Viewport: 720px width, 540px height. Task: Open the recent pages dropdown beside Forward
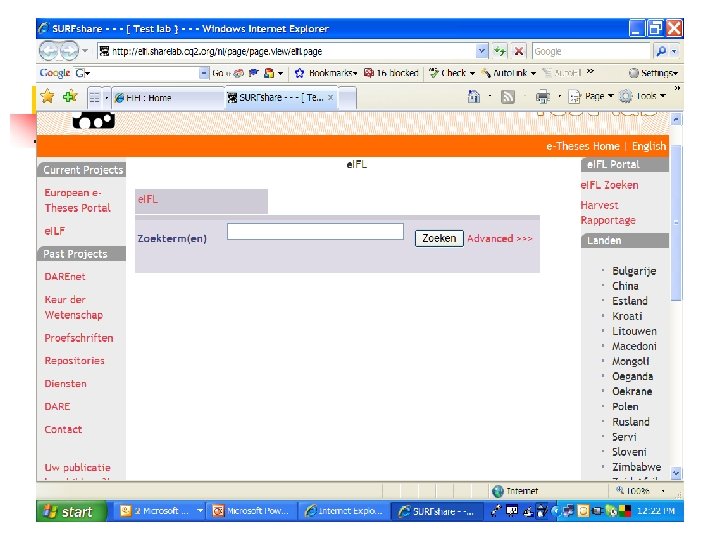pyautogui.click(x=85, y=51)
